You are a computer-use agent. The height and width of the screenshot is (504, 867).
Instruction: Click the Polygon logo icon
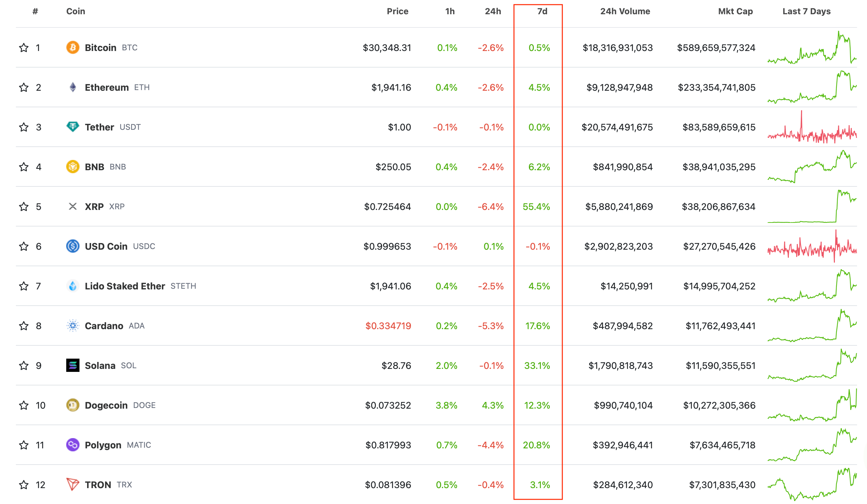click(x=73, y=445)
